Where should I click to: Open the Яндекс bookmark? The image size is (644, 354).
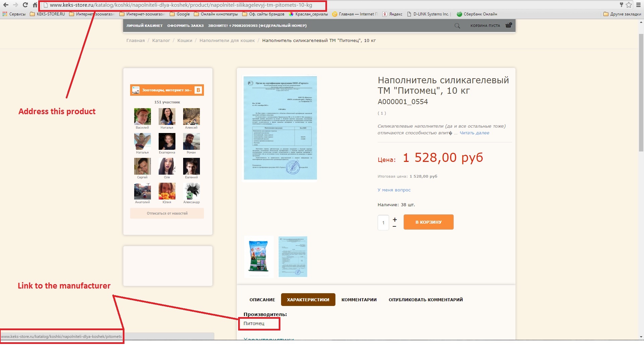click(x=392, y=14)
